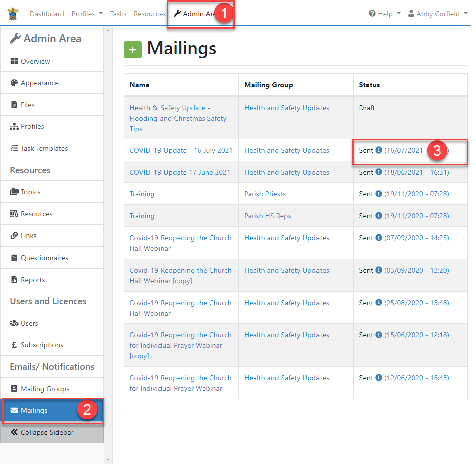Open Appearance in the admin sidebar
Image resolution: width=476 pixels, height=470 pixels.
pos(39,83)
